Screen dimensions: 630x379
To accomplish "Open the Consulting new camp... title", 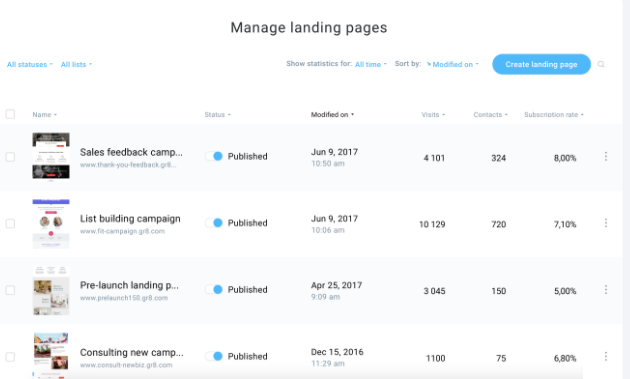I will coord(131,352).
